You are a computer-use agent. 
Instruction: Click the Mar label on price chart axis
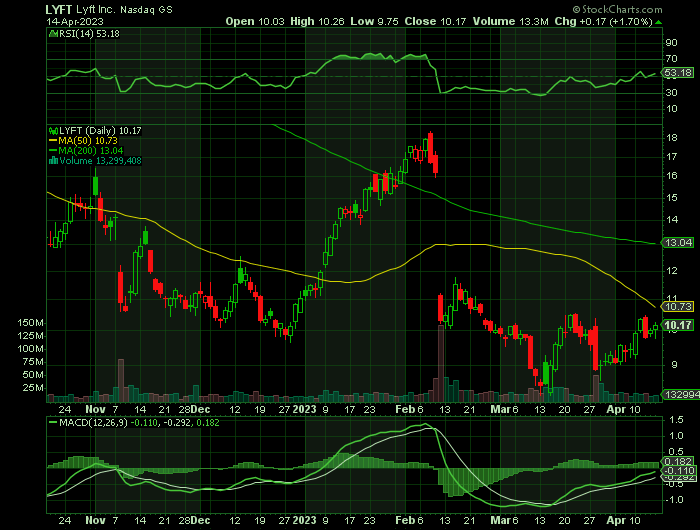coord(500,409)
